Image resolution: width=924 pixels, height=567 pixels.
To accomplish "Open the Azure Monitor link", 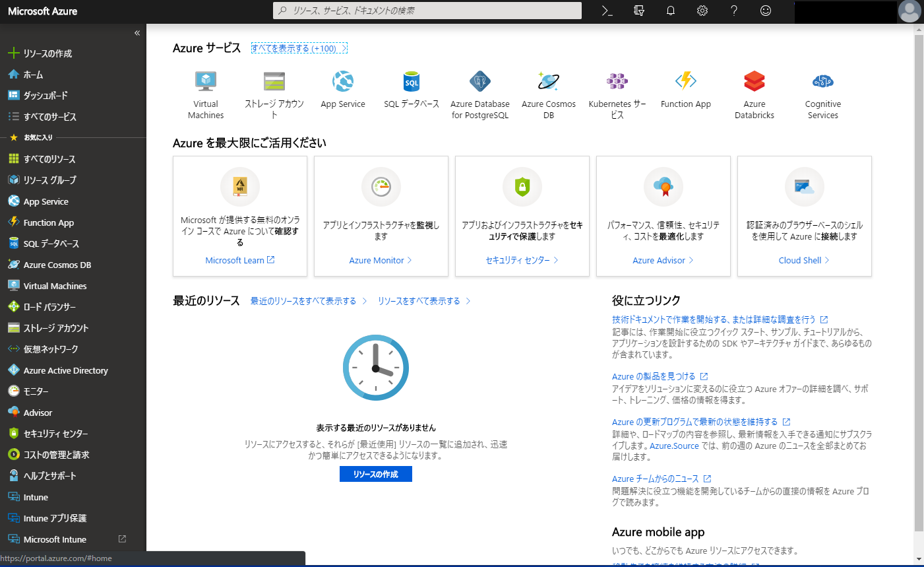I will (x=381, y=260).
